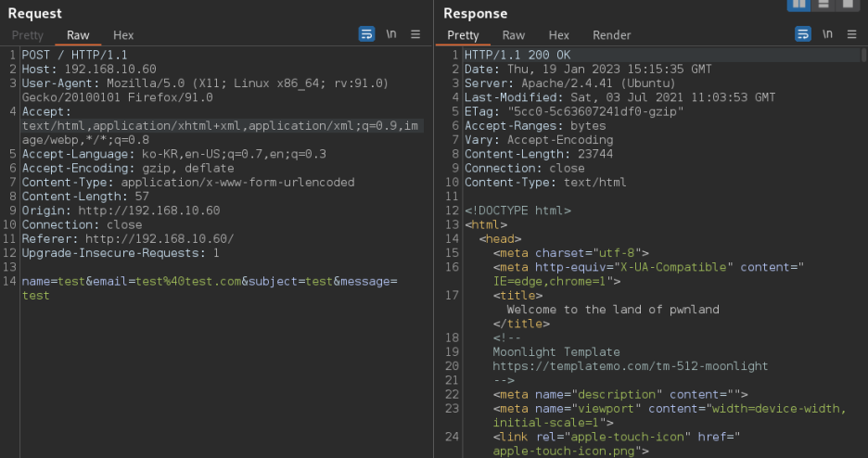Click 'Server: Apache/2.4.41 (Ubuntu)' header
868x458 pixels.
pyautogui.click(x=570, y=83)
